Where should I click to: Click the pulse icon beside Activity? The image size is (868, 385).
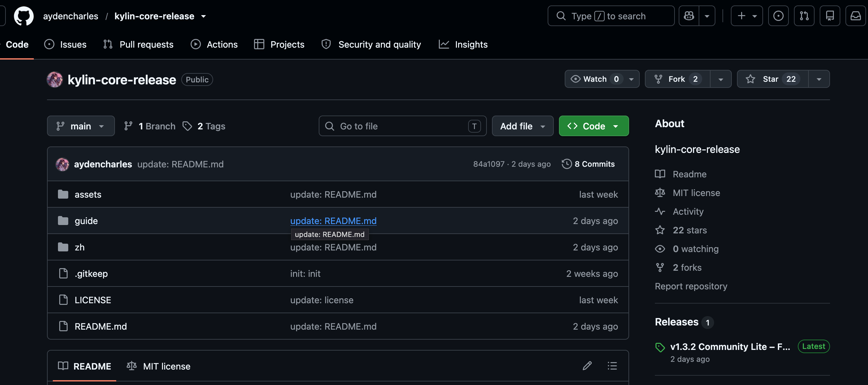point(660,211)
